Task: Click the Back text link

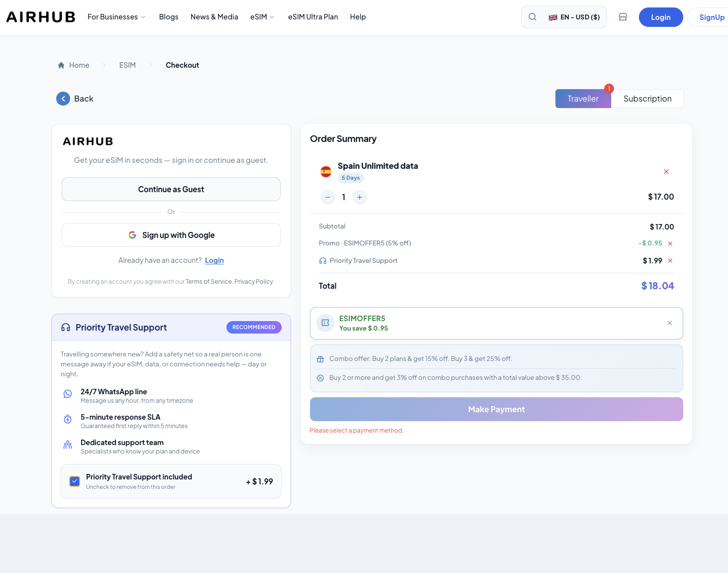Action: click(84, 99)
